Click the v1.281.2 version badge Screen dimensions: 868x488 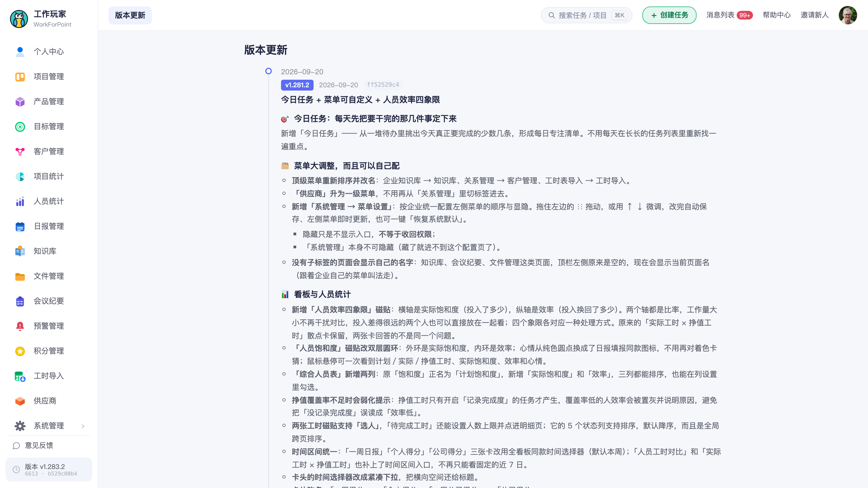click(x=297, y=85)
